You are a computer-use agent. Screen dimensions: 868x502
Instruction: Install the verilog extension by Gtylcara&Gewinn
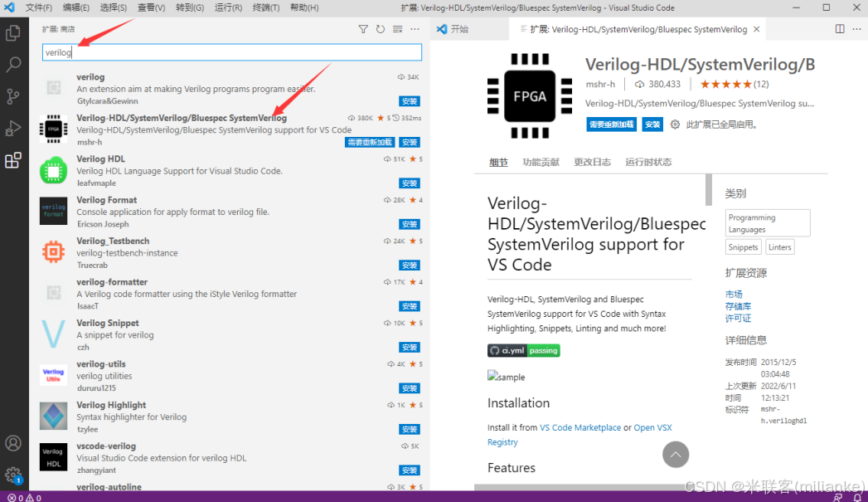pos(410,101)
